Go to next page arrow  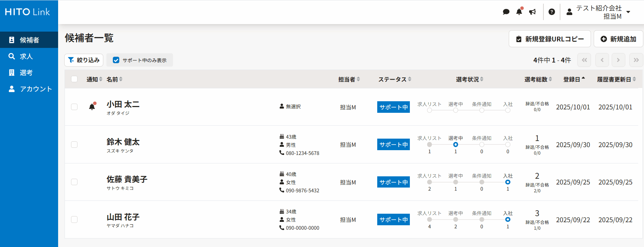point(618,60)
